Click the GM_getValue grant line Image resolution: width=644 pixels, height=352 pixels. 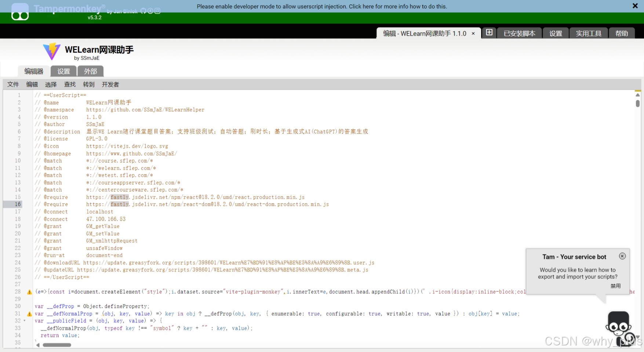pyautogui.click(x=103, y=226)
